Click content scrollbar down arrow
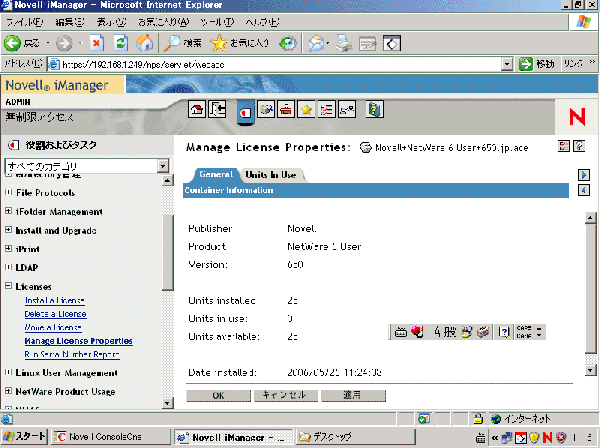Image resolution: width=600 pixels, height=448 pixels. [x=590, y=370]
